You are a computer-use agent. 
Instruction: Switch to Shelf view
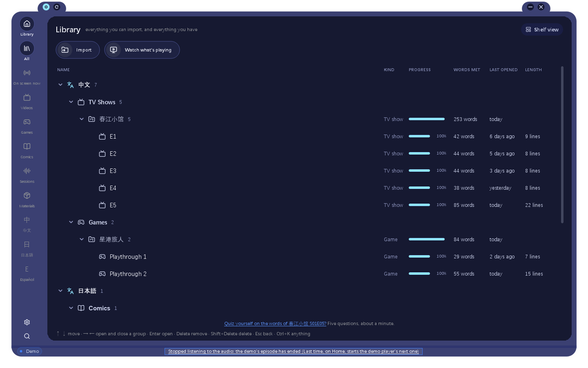click(542, 29)
